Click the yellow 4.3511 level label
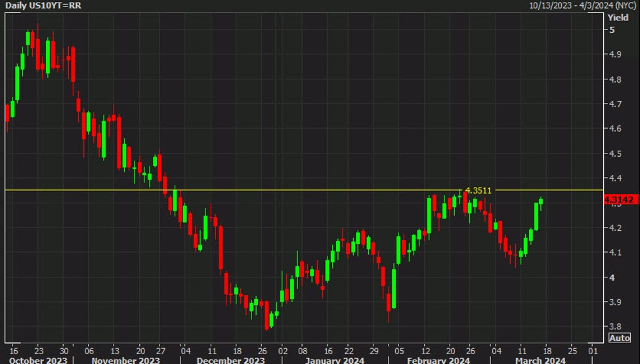 pos(479,190)
